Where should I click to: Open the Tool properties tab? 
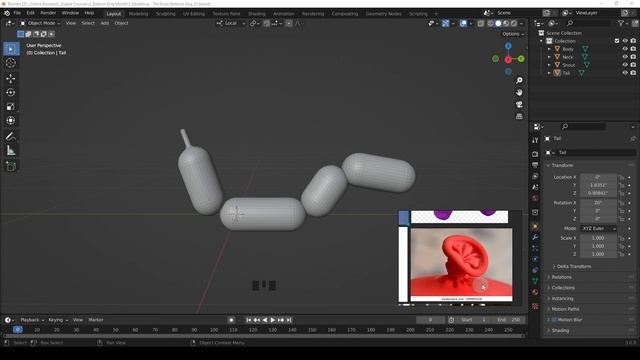(x=535, y=140)
